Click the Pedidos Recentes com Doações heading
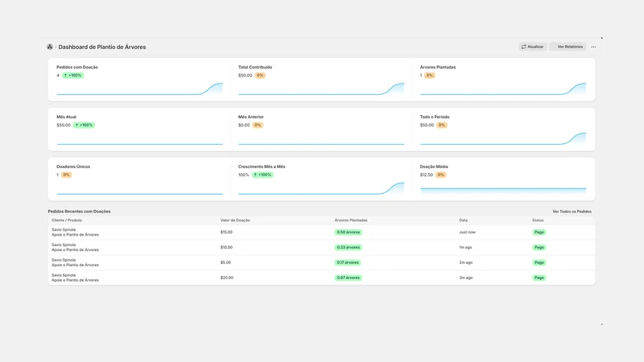This screenshot has width=644, height=362. [79, 212]
